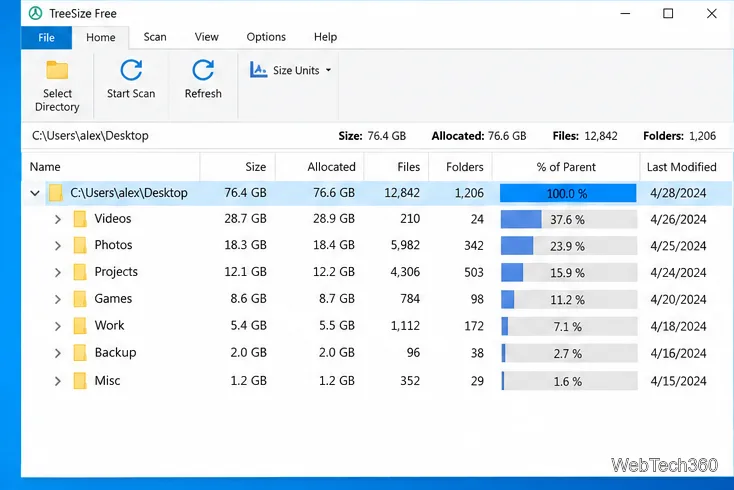Click the Projects folder icon
The width and height of the screenshot is (734, 490).
[80, 272]
